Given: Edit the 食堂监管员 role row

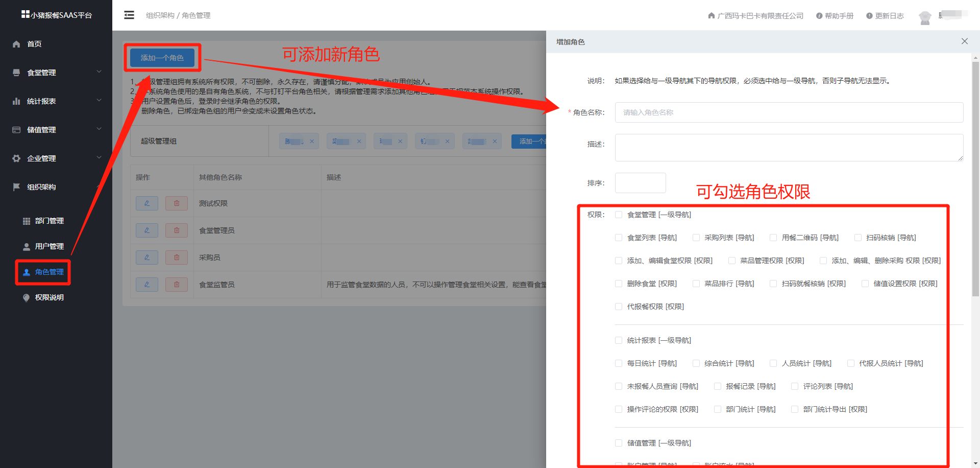Looking at the screenshot, I should (147, 285).
